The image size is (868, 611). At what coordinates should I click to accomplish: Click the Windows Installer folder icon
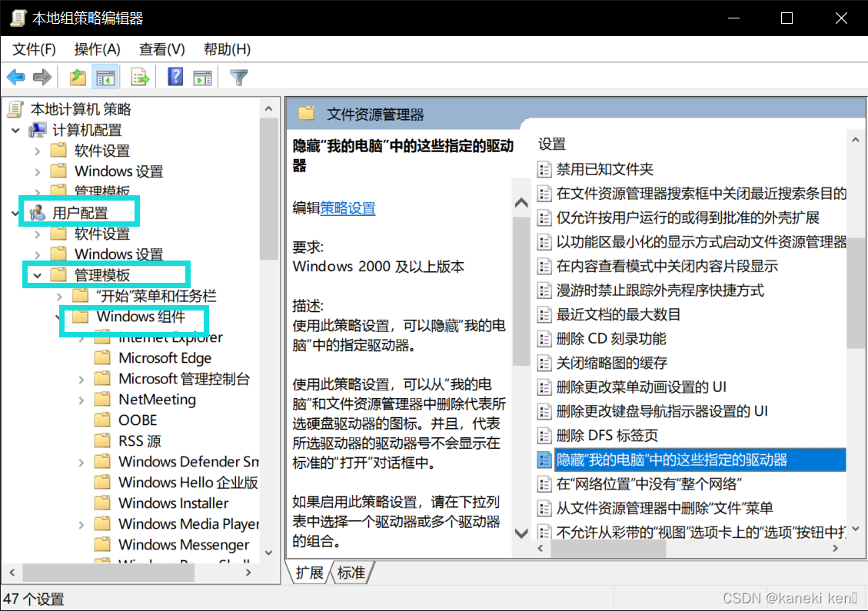pos(102,503)
